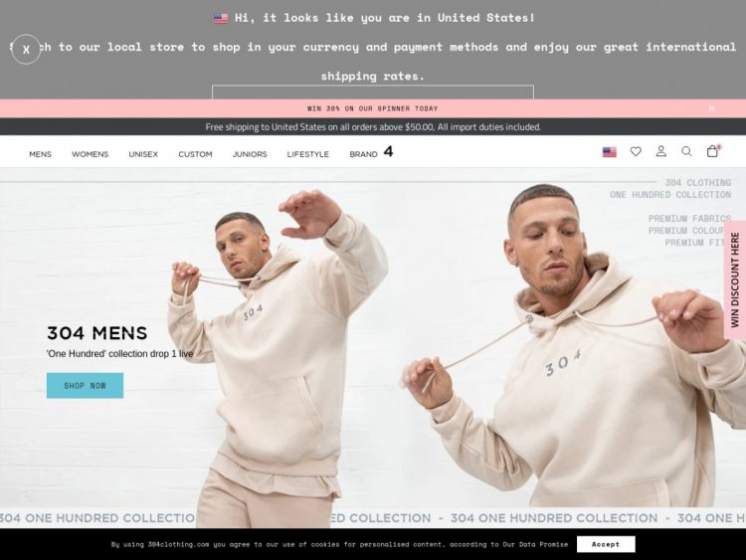The image size is (746, 560).
Task: Open the UNISEX menu
Action: tap(143, 154)
